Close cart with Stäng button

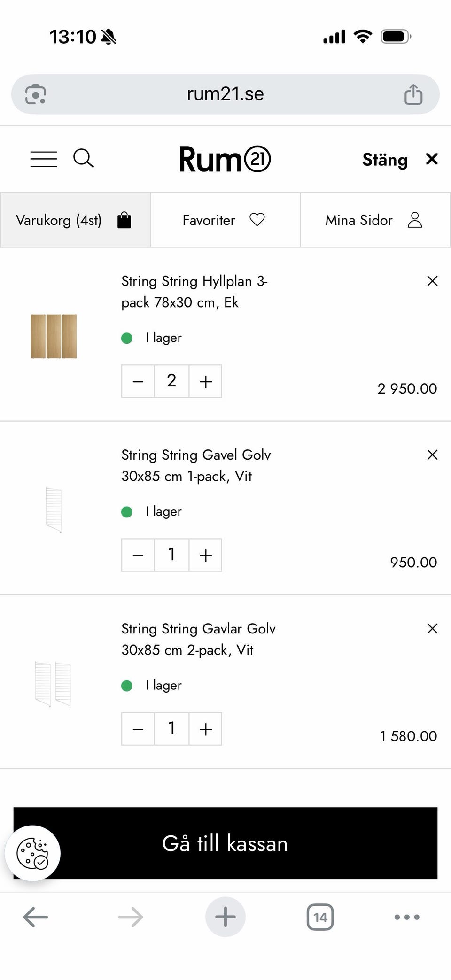coord(400,160)
